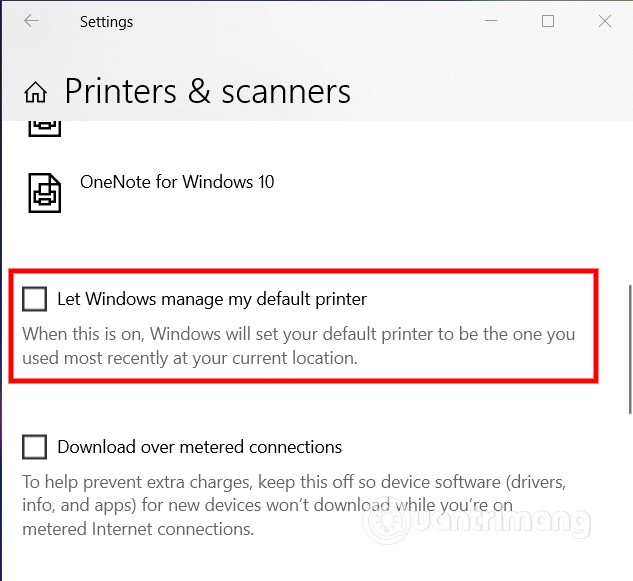Minimize the Settings window
The height and width of the screenshot is (581, 633).
click(491, 21)
